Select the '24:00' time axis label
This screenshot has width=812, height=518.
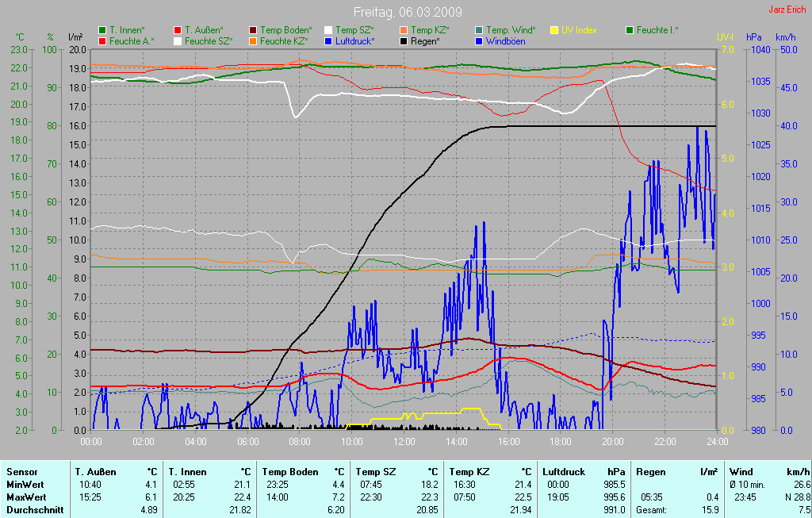717,442
